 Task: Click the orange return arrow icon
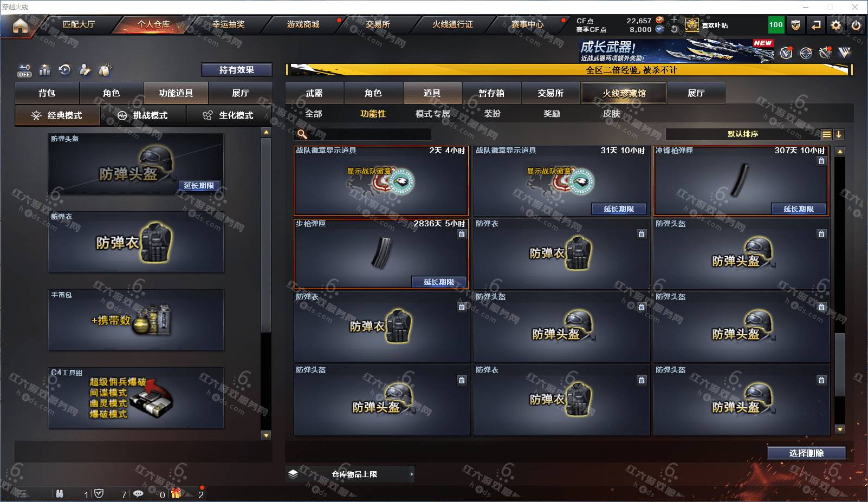pos(816,25)
